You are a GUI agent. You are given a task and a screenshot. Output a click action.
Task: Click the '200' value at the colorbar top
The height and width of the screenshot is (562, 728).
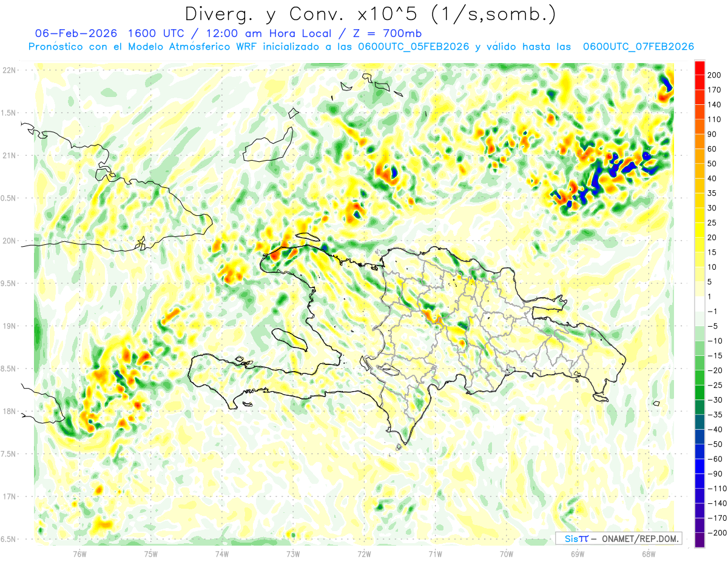coord(714,75)
